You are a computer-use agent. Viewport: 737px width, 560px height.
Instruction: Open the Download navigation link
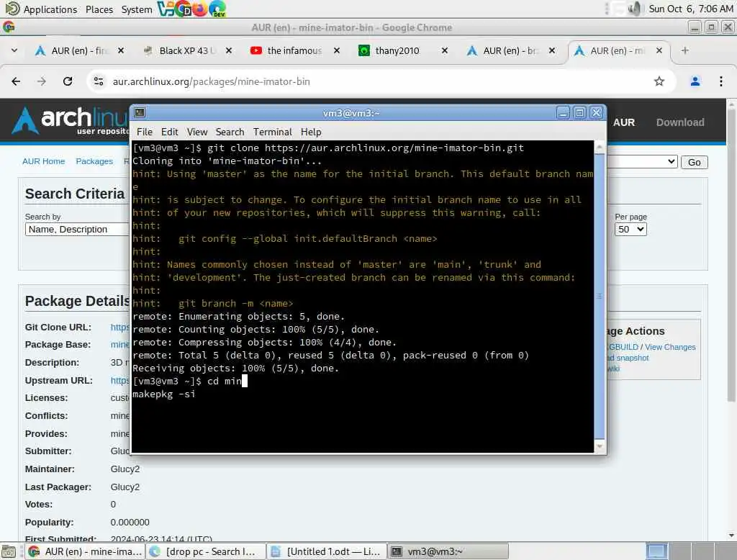[680, 122]
